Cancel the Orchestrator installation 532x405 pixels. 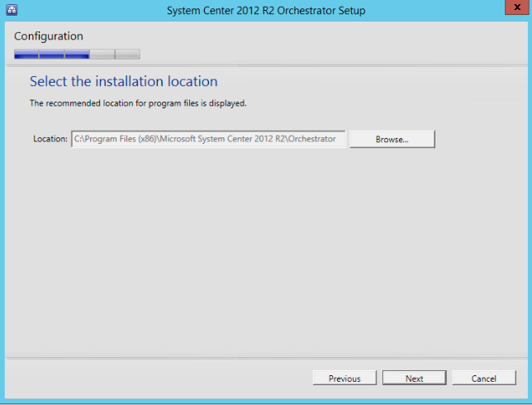tap(483, 379)
